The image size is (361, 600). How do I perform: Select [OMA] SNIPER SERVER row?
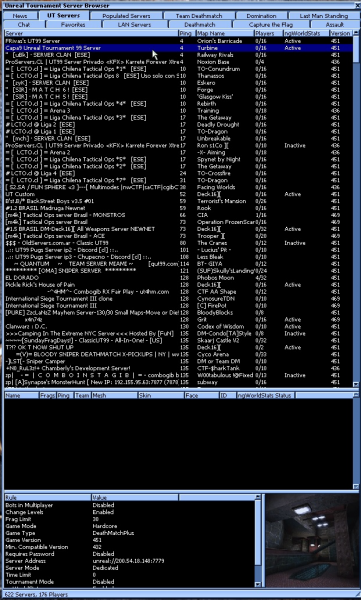click(178, 271)
